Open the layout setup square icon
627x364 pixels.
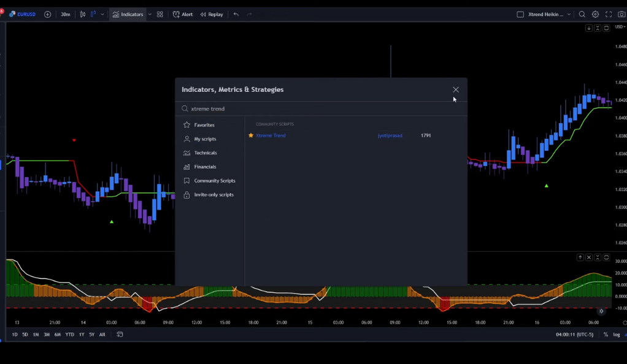520,14
